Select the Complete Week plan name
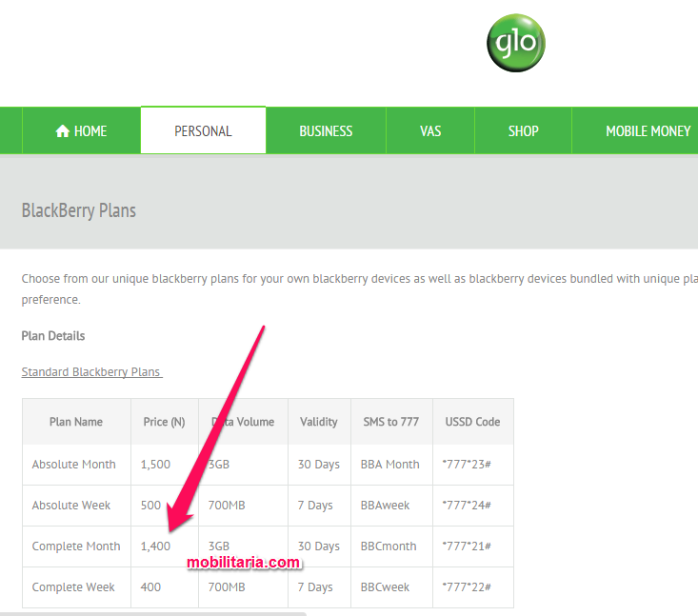The width and height of the screenshot is (698, 616). 73,587
